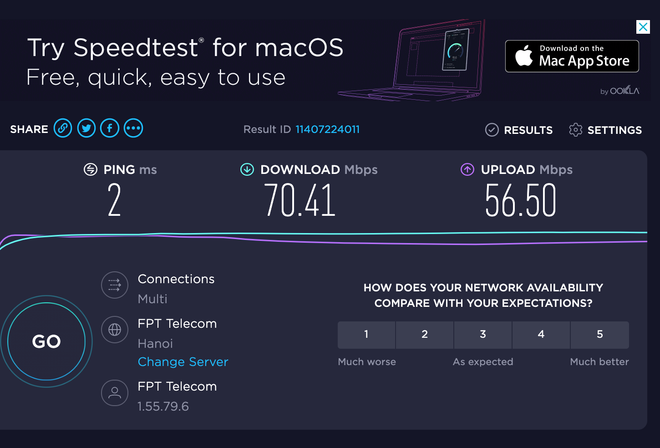660x448 pixels.
Task: Click the download arrow icon
Action: 246,170
